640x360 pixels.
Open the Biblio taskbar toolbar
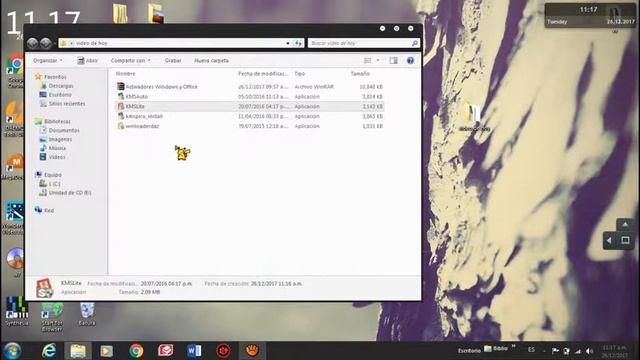496,349
